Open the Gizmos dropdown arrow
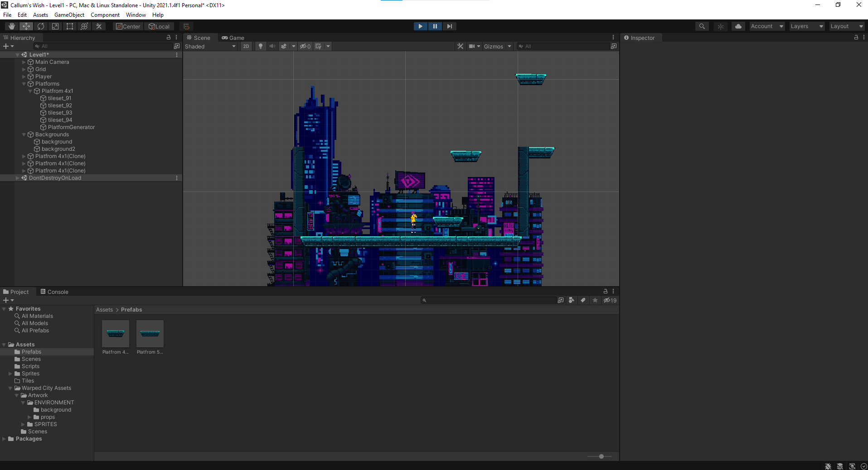This screenshot has width=868, height=470. pyautogui.click(x=509, y=46)
